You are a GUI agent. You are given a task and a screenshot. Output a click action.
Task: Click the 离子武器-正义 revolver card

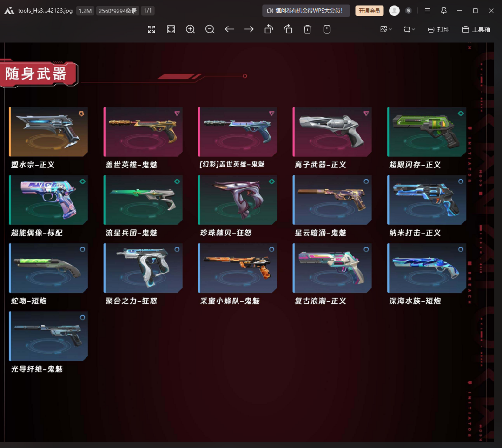(x=332, y=132)
